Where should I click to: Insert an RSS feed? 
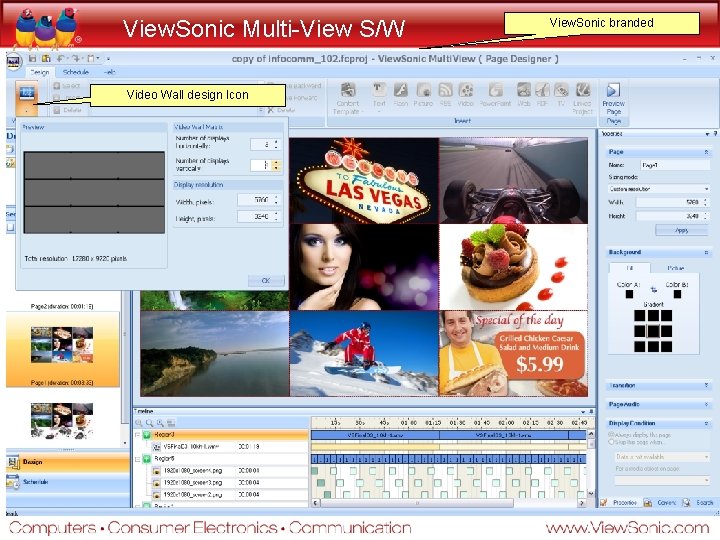(445, 95)
